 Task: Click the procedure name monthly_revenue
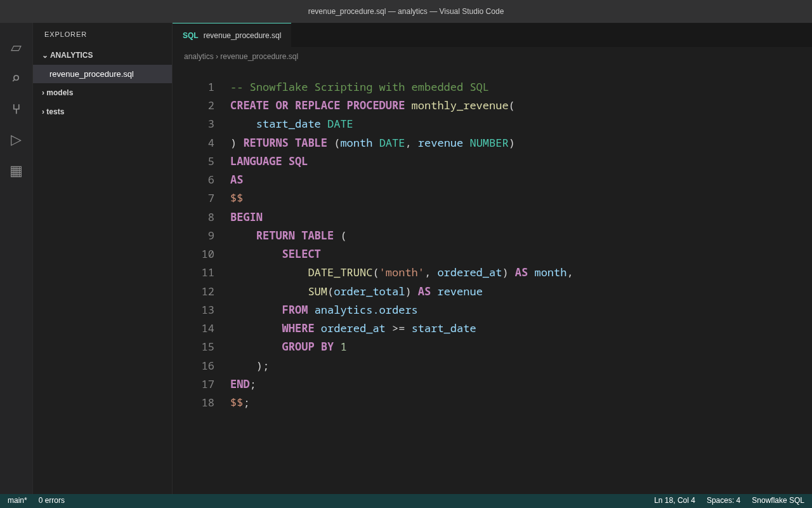pyautogui.click(x=460, y=105)
